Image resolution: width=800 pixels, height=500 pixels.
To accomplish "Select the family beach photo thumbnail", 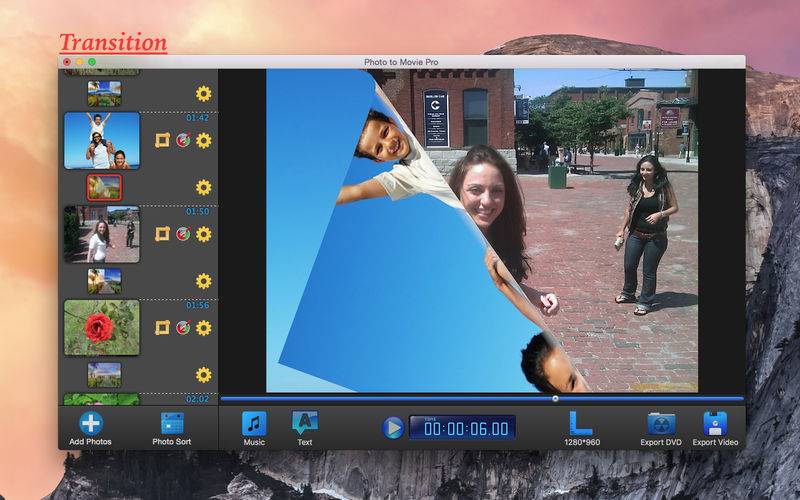I will (102, 140).
